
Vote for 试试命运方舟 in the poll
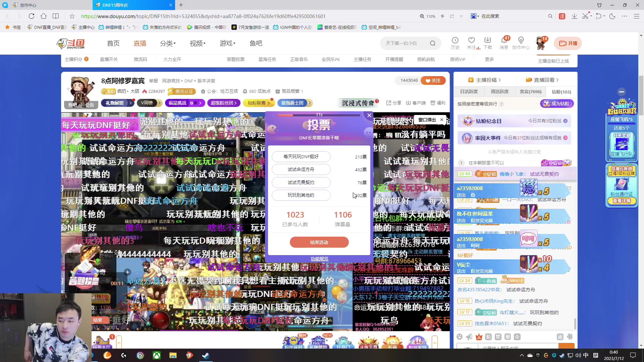coord(301,169)
